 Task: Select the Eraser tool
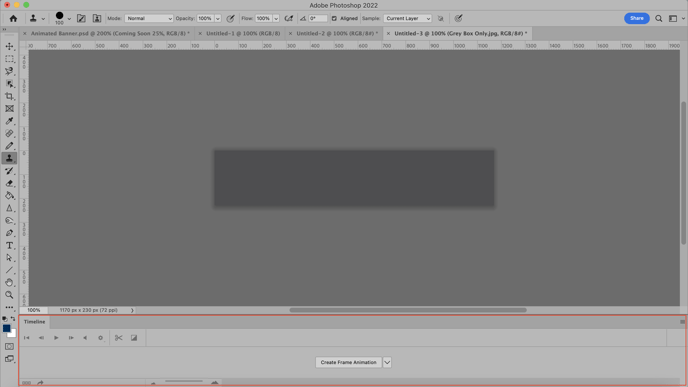pyautogui.click(x=9, y=183)
